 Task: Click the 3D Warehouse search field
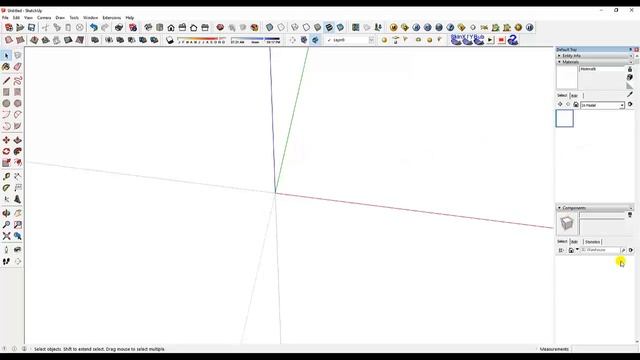point(600,250)
